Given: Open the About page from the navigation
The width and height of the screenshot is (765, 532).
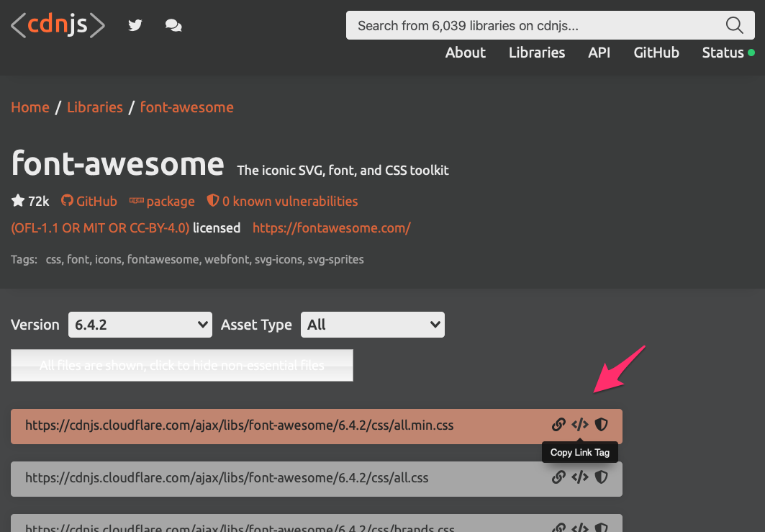Looking at the screenshot, I should tap(465, 52).
